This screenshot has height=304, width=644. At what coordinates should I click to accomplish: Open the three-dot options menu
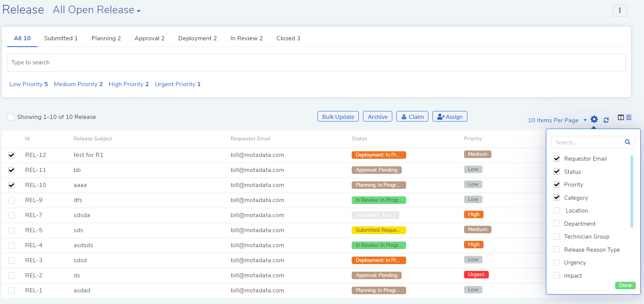(x=620, y=11)
